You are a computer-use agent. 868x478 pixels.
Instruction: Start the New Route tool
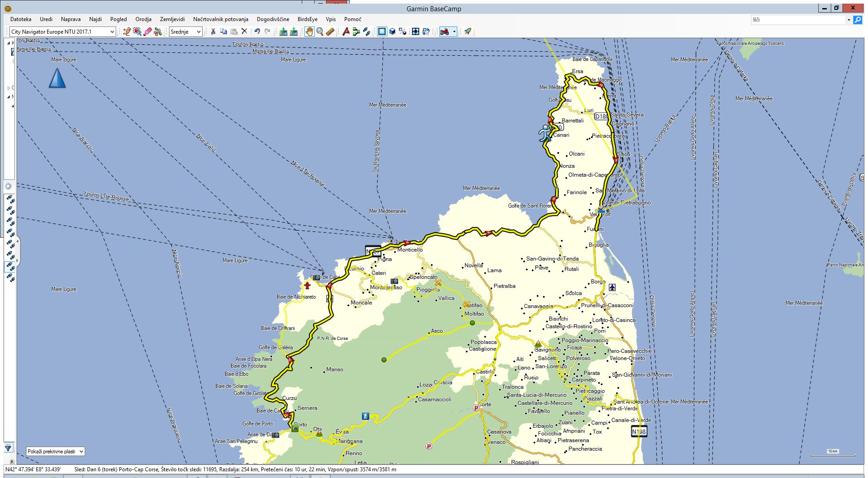click(x=346, y=31)
